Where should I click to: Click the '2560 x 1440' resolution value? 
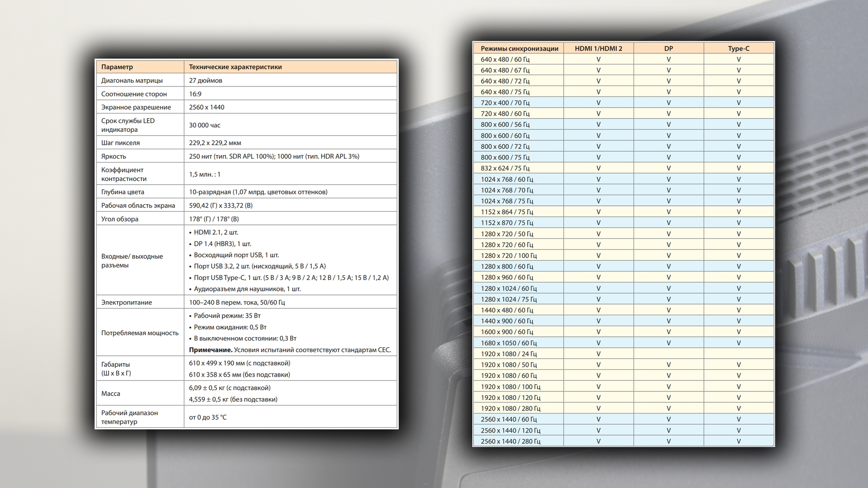click(x=207, y=107)
